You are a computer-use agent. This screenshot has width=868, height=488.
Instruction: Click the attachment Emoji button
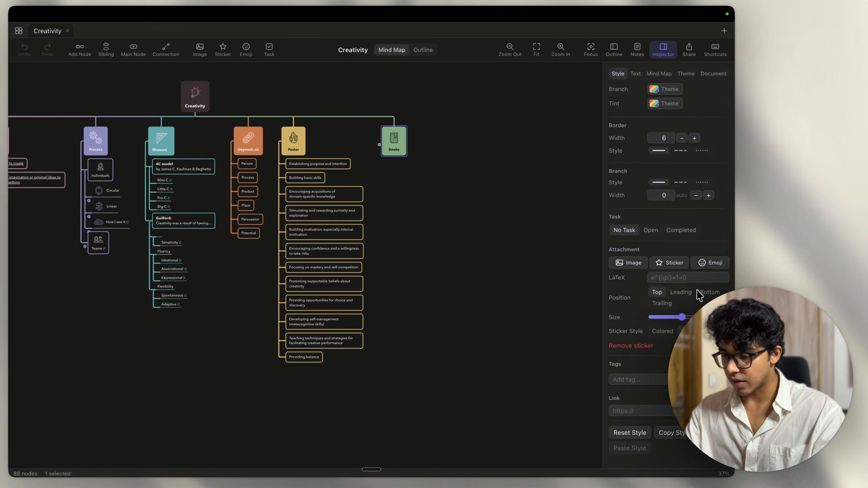[x=710, y=263]
